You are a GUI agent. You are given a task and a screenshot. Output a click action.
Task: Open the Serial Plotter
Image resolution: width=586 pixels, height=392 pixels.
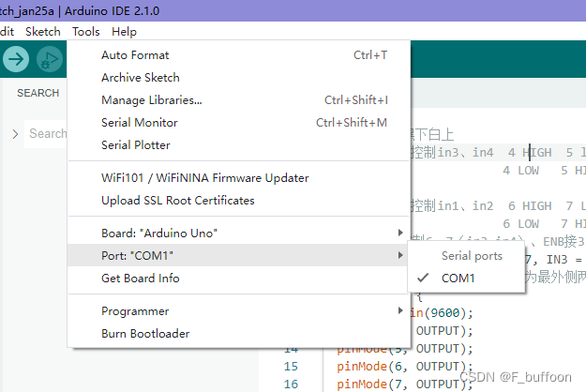(239, 145)
